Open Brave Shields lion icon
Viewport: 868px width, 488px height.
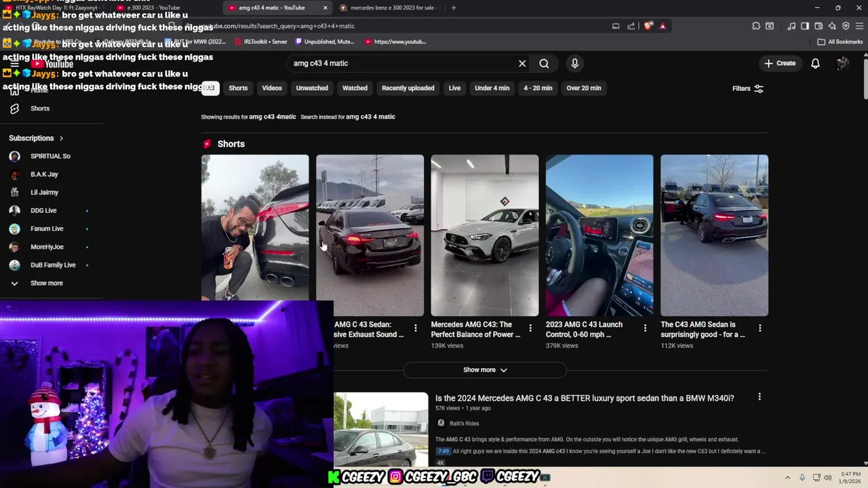pos(648,26)
